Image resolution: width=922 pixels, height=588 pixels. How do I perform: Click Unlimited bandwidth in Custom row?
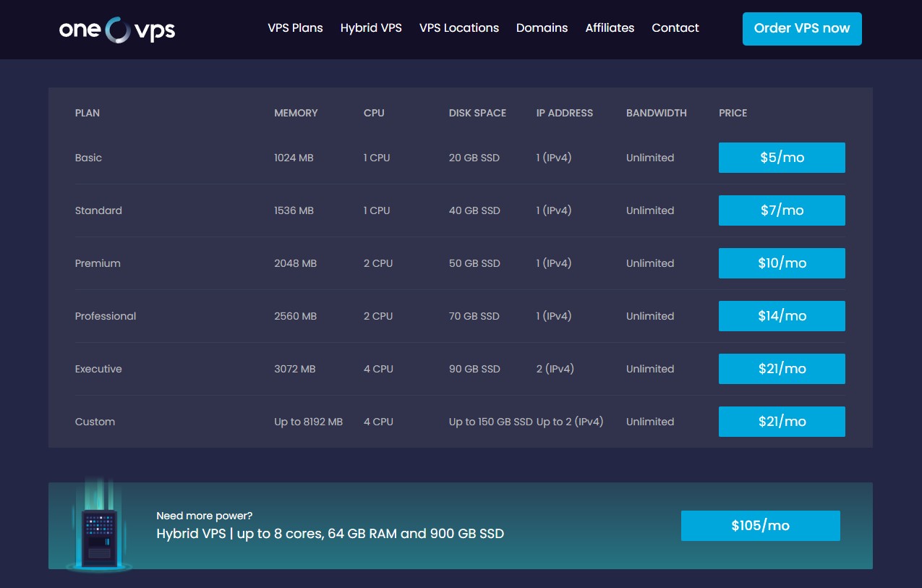click(650, 422)
